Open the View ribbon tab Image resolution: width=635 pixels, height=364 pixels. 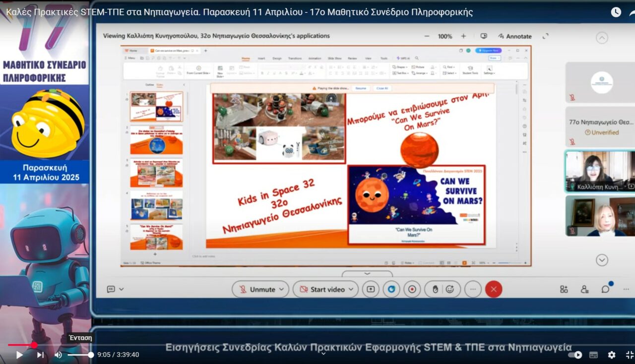(x=368, y=58)
